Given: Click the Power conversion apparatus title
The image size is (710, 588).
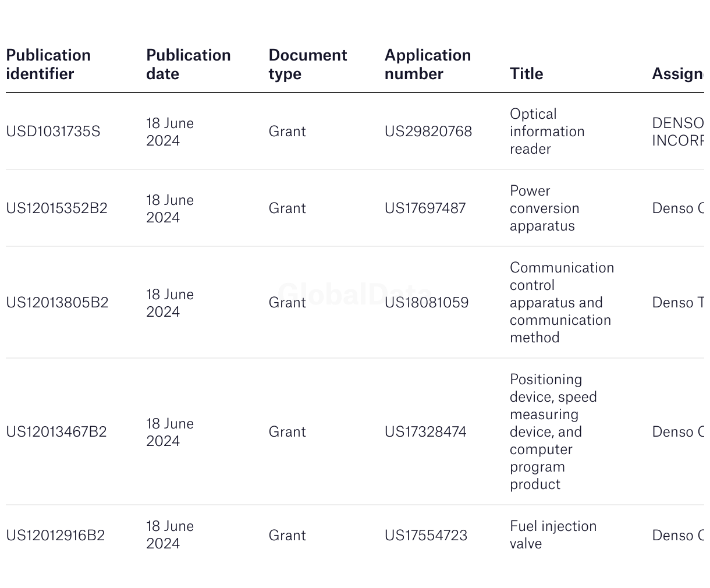Looking at the screenshot, I should click(x=544, y=208).
